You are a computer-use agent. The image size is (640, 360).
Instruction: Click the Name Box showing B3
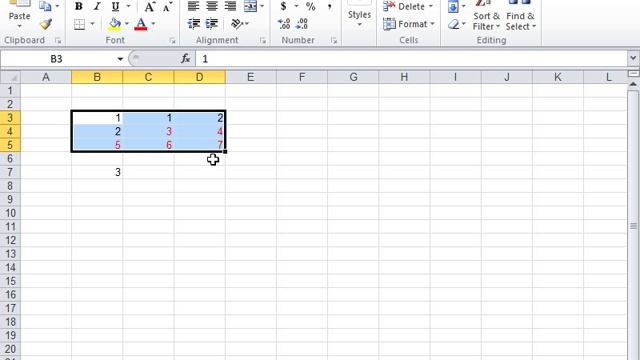(x=57, y=59)
